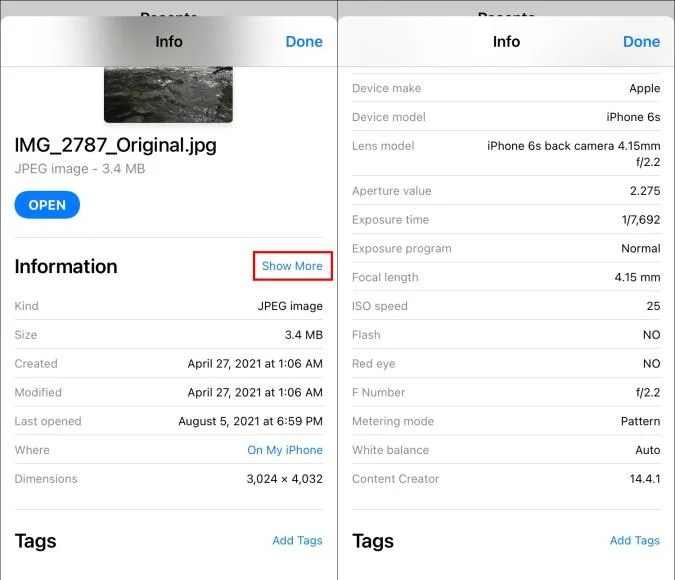The height and width of the screenshot is (580, 675).
Task: Open the IMG_2787_Original.jpg file with OPEN button
Action: pyautogui.click(x=47, y=205)
